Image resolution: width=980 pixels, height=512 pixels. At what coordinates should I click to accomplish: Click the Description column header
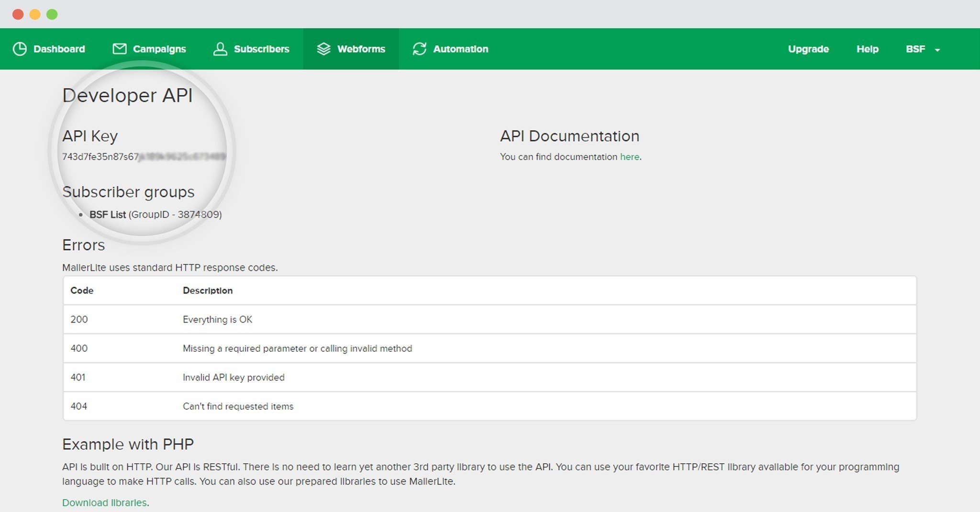point(207,290)
